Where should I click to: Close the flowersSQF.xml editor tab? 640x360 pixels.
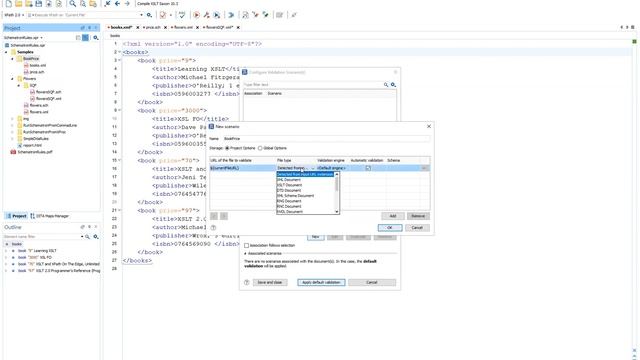click(x=238, y=27)
